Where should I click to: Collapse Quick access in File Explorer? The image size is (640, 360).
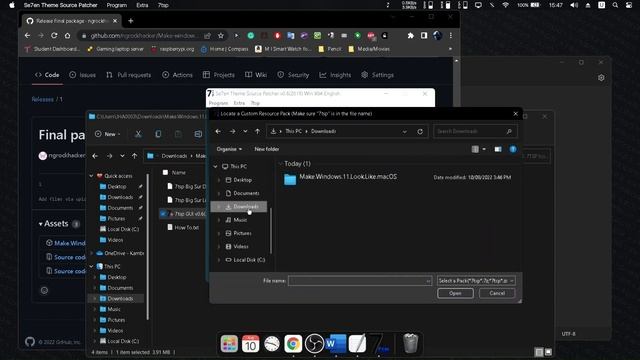coord(91,176)
